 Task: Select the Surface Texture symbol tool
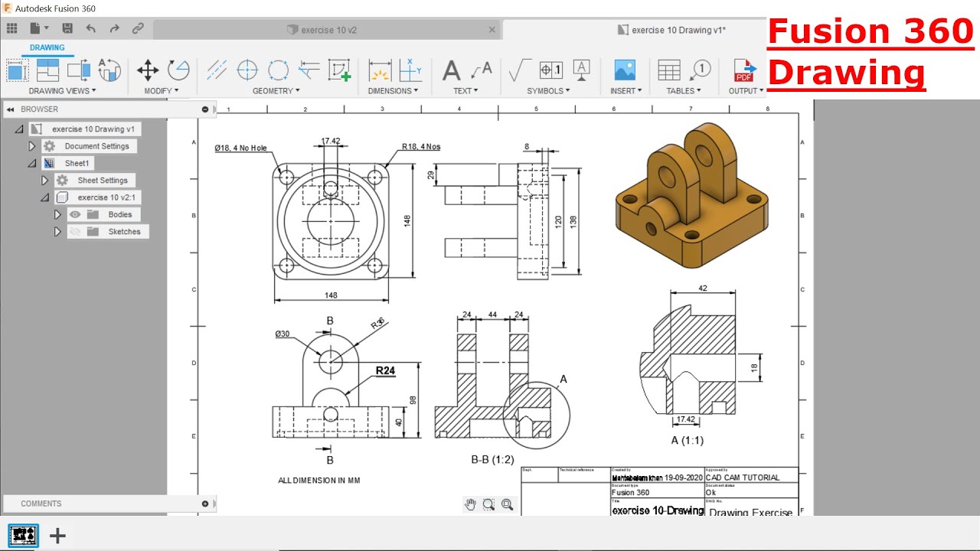[519, 70]
